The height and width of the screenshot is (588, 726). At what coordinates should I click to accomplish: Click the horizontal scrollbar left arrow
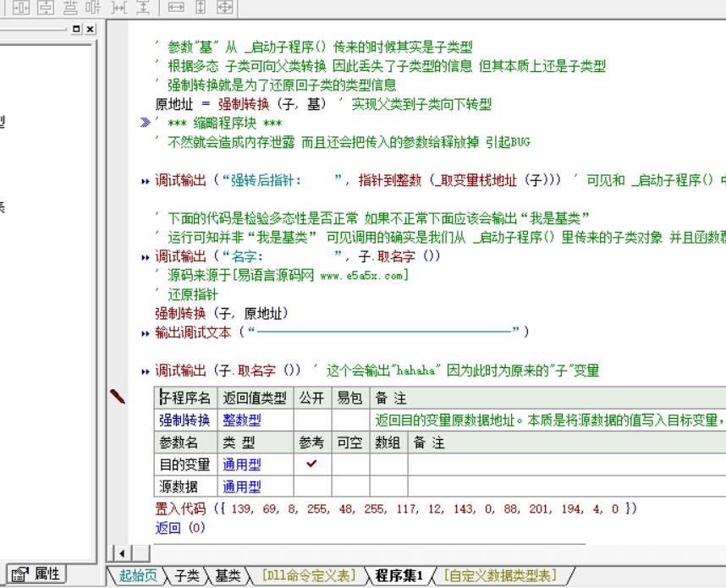120,554
